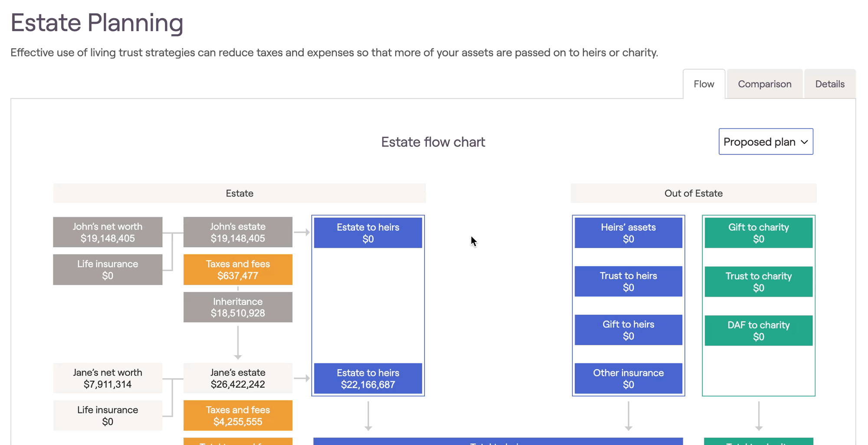Click Jane's Taxes and fees $4,255,555 box
868x445 pixels.
238,416
